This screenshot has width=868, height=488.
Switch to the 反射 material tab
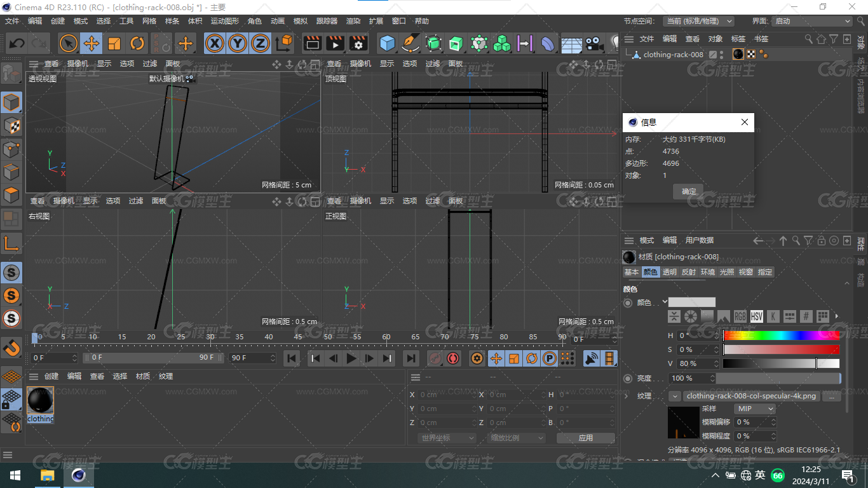(689, 272)
